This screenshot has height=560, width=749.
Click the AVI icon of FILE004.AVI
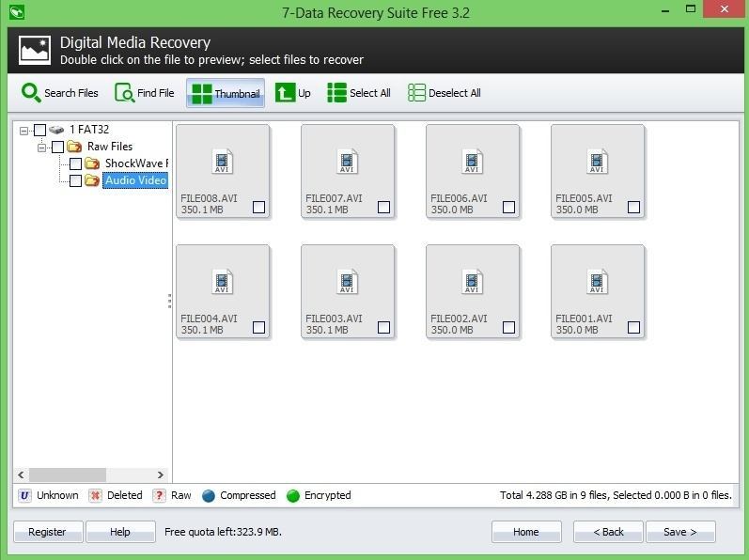[222, 282]
